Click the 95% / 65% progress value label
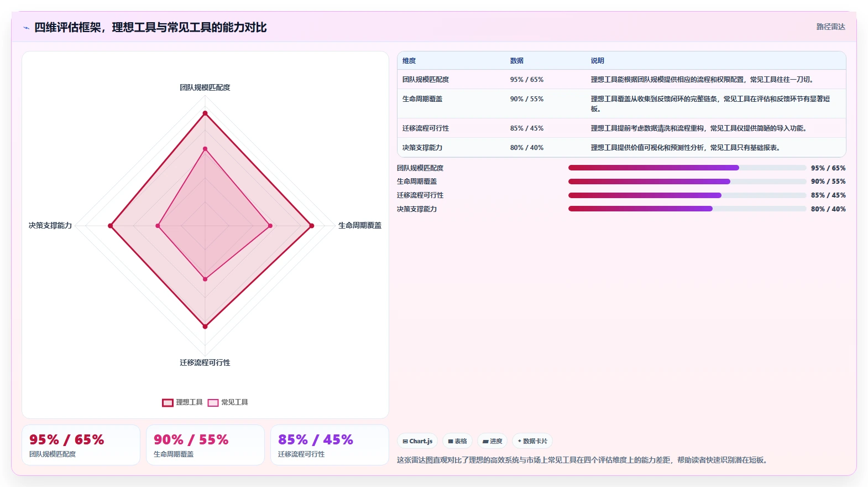Image resolution: width=868 pixels, height=487 pixels. point(828,168)
